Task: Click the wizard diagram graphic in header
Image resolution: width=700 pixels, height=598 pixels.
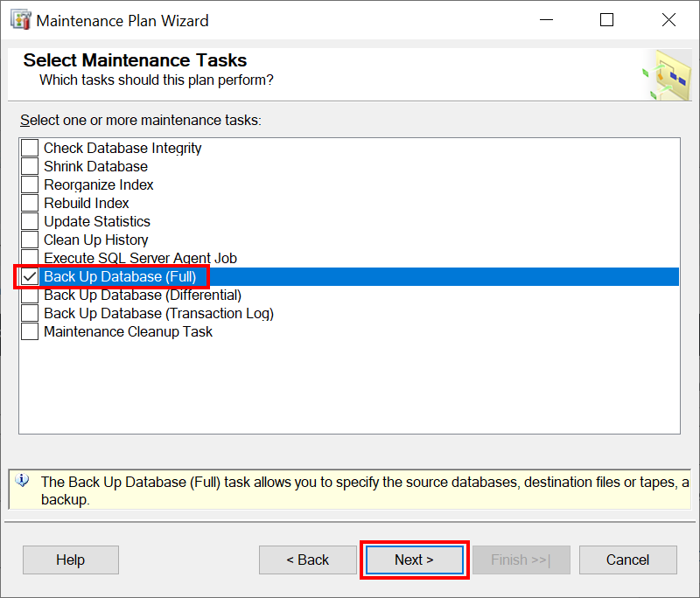Action: [x=667, y=75]
